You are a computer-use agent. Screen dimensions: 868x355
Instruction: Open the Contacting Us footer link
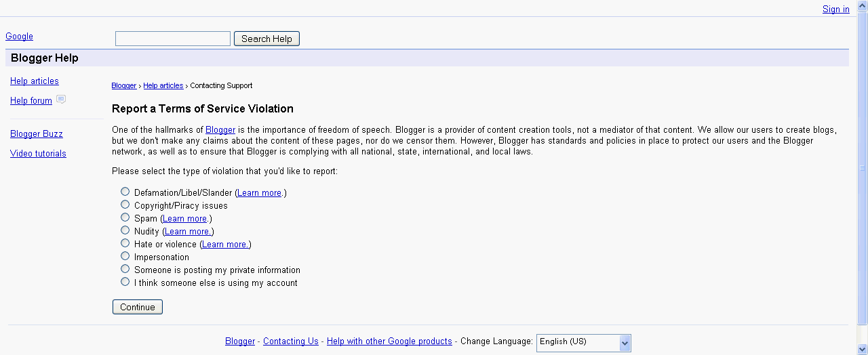coord(290,341)
